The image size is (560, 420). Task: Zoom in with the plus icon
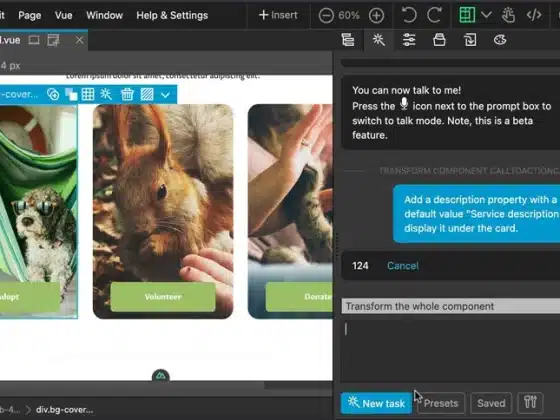click(x=376, y=15)
